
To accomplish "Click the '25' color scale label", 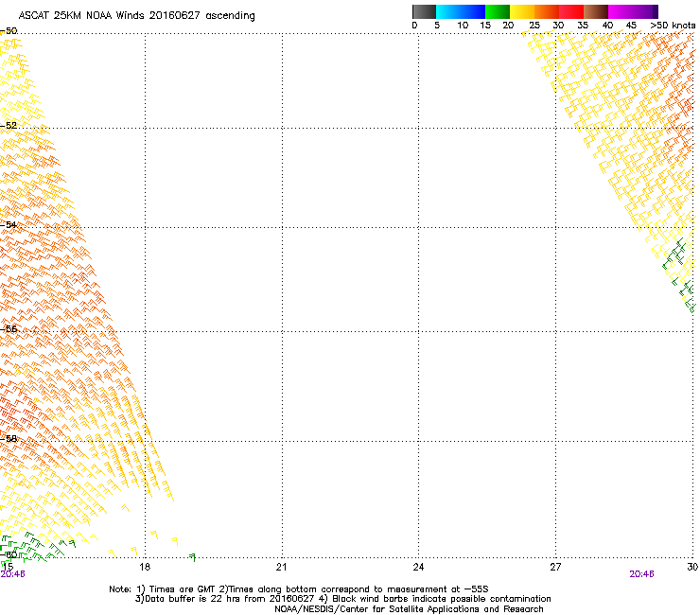I will click(534, 26).
